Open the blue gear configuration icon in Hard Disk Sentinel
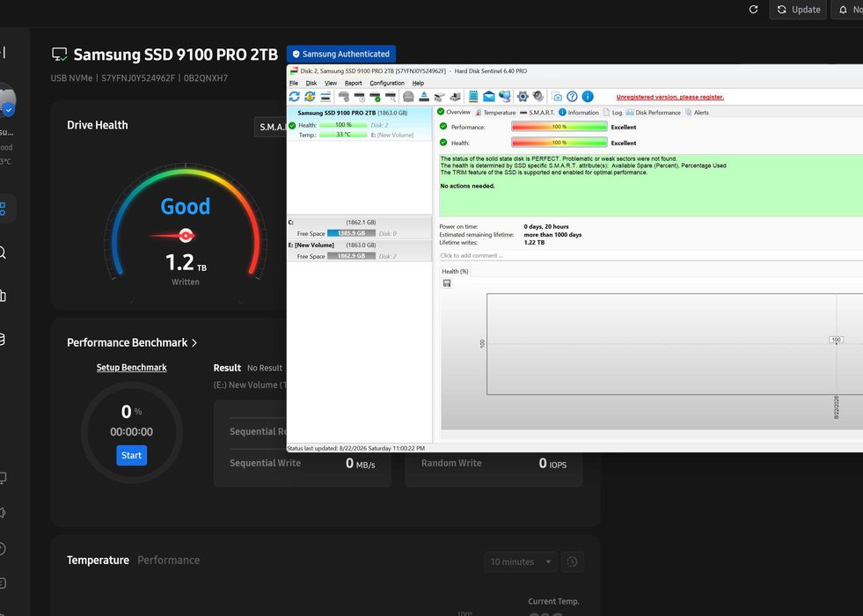This screenshot has height=616, width=863. [x=523, y=96]
